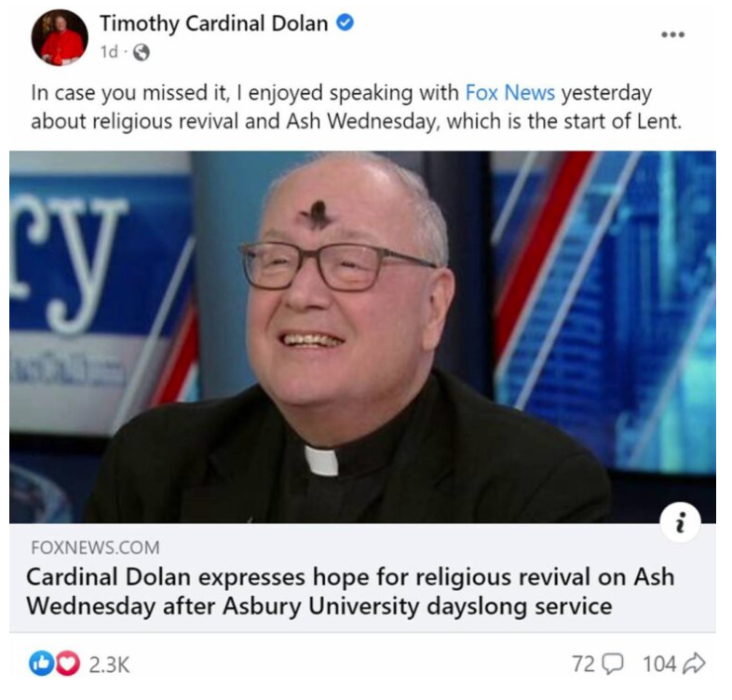The image size is (732, 700).
Task: Open the Fox News article preview image
Action: (362, 336)
